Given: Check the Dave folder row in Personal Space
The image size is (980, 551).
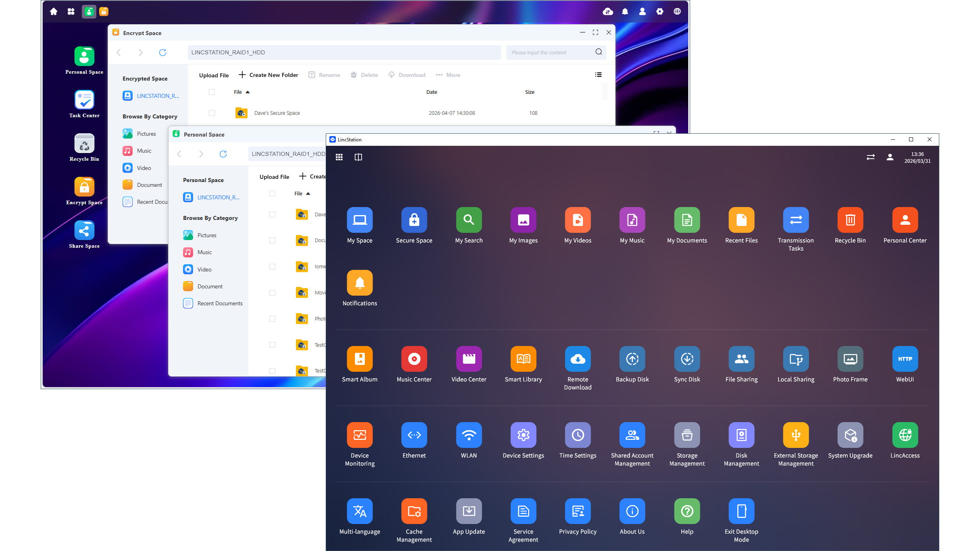Looking at the screenshot, I should pos(272,215).
